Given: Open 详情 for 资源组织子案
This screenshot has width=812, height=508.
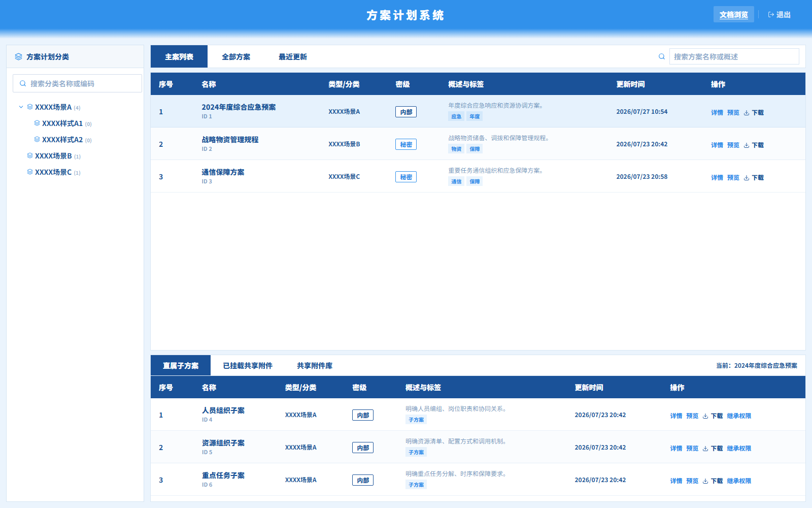Looking at the screenshot, I should [676, 449].
